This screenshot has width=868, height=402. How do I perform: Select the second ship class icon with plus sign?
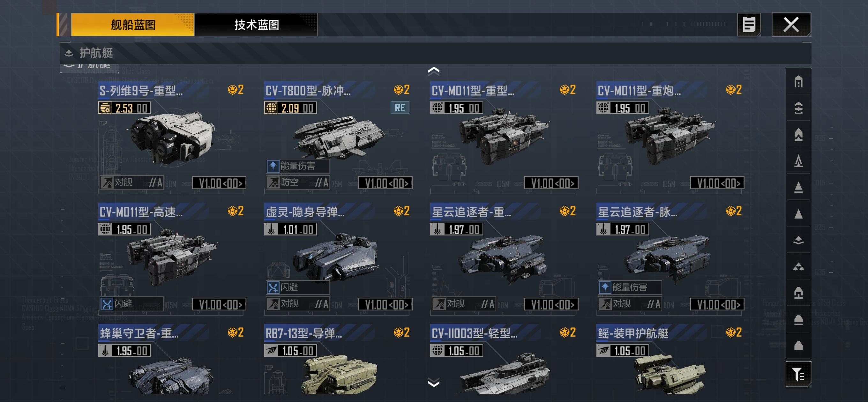tap(798, 108)
